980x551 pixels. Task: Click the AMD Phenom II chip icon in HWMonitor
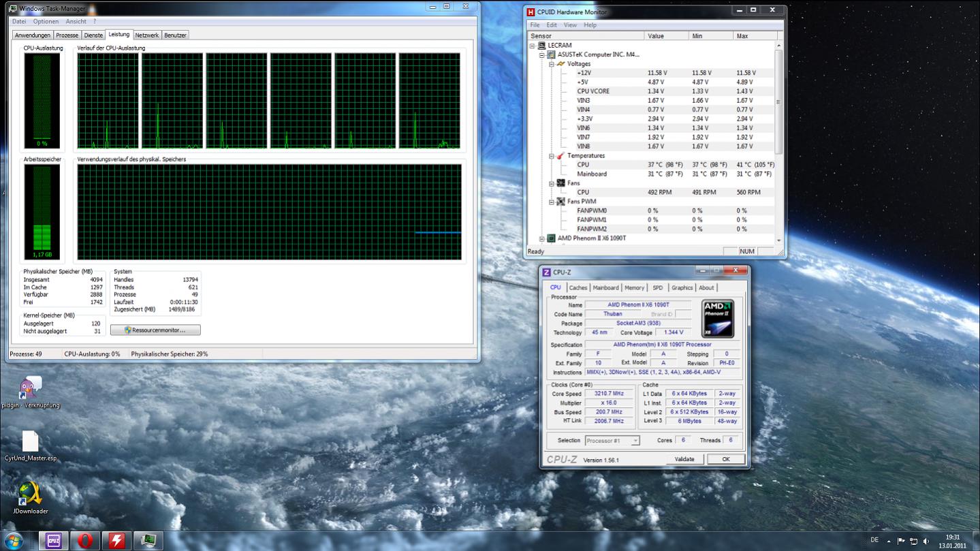(551, 238)
